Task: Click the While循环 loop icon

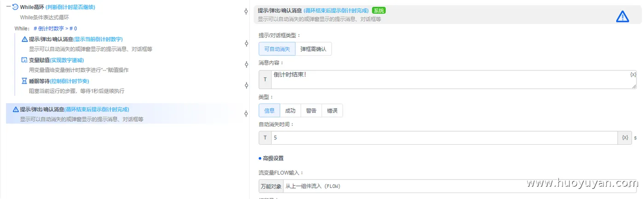Action: coord(15,7)
